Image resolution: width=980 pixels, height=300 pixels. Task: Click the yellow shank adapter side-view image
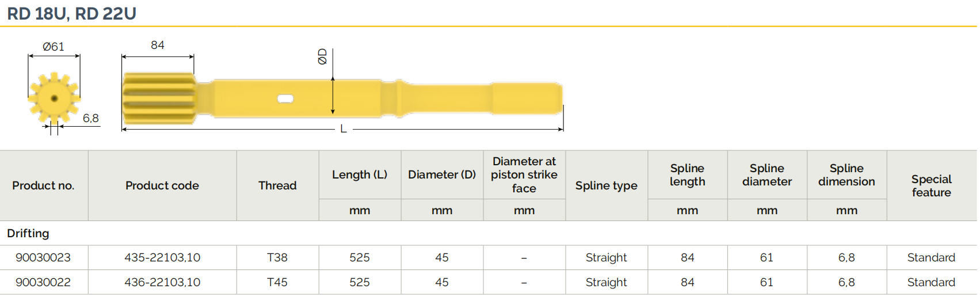(342, 98)
